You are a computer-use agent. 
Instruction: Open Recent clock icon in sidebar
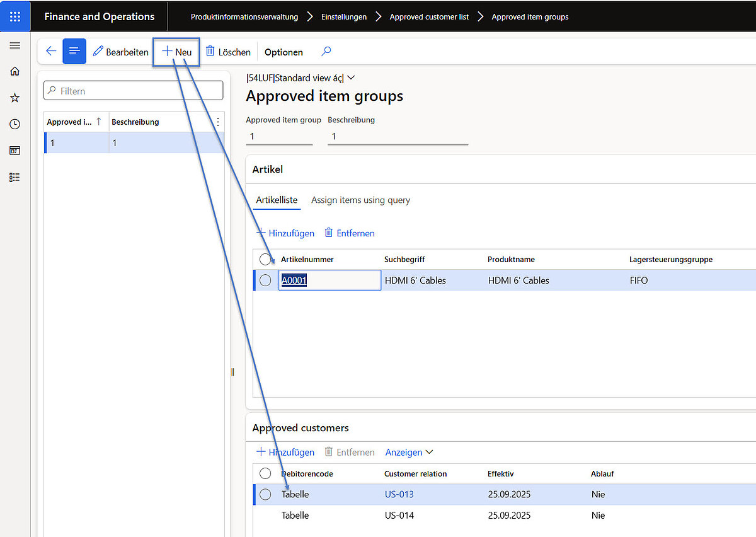[x=15, y=124]
